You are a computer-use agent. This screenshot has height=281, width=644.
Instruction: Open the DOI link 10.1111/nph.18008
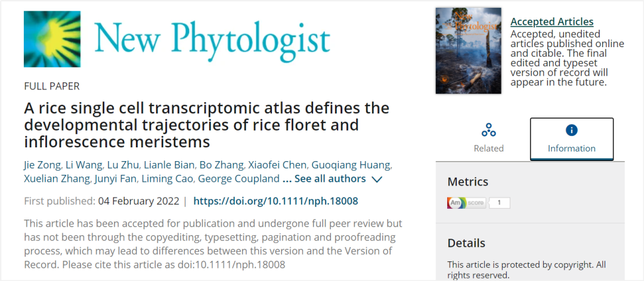tap(275, 201)
